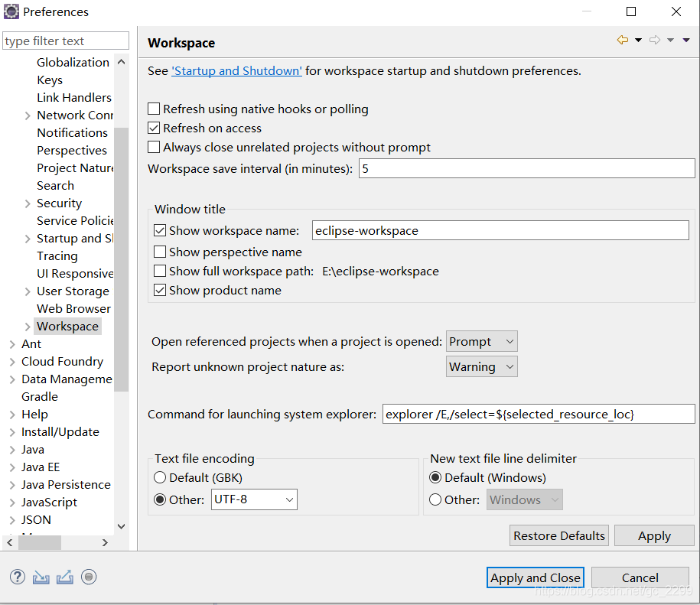Select the 'Default (GBK)' encoding radio button
The image size is (700, 605).
[x=160, y=477]
